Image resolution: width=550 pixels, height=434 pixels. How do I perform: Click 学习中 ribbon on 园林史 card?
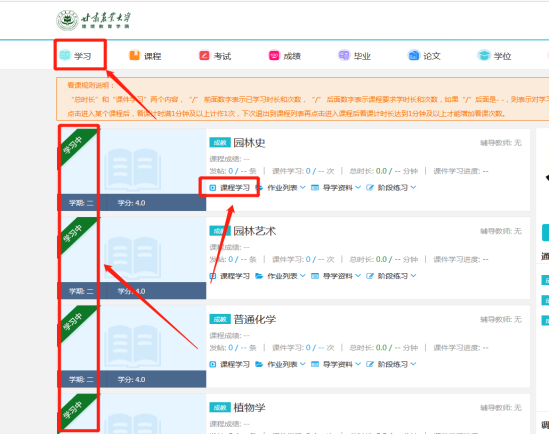(x=73, y=145)
